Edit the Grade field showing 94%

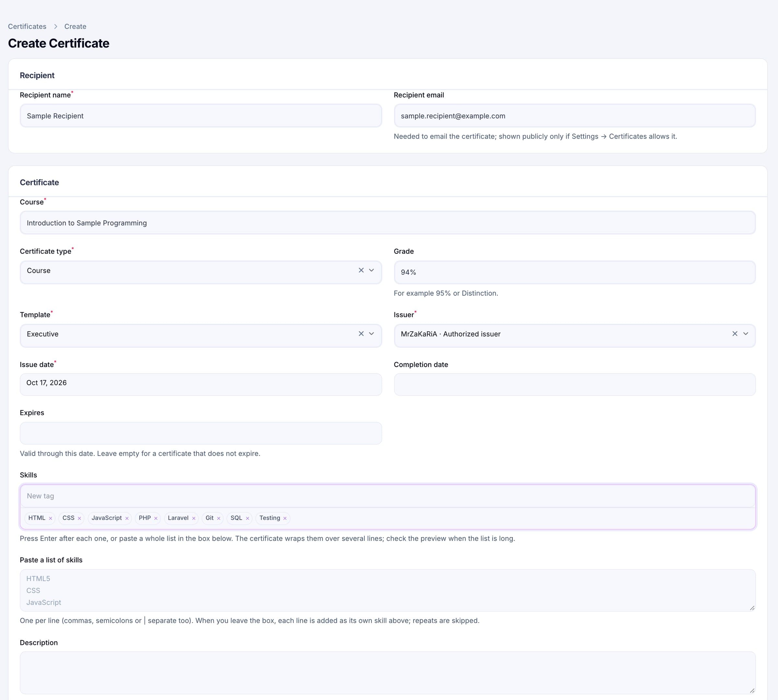pos(574,272)
